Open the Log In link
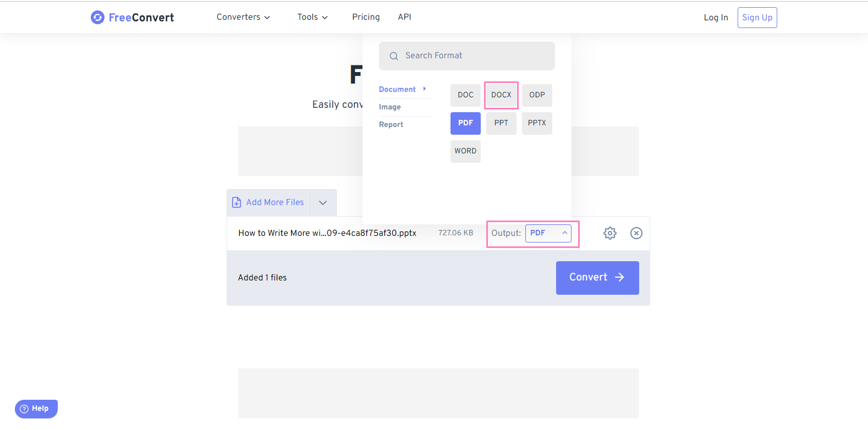The width and height of the screenshot is (868, 430). click(x=716, y=17)
